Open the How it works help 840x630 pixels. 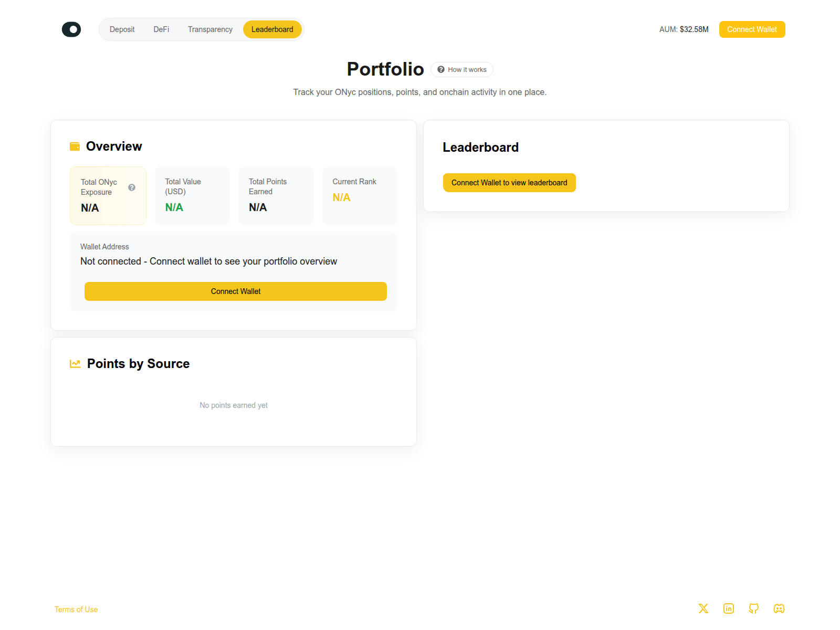point(462,70)
